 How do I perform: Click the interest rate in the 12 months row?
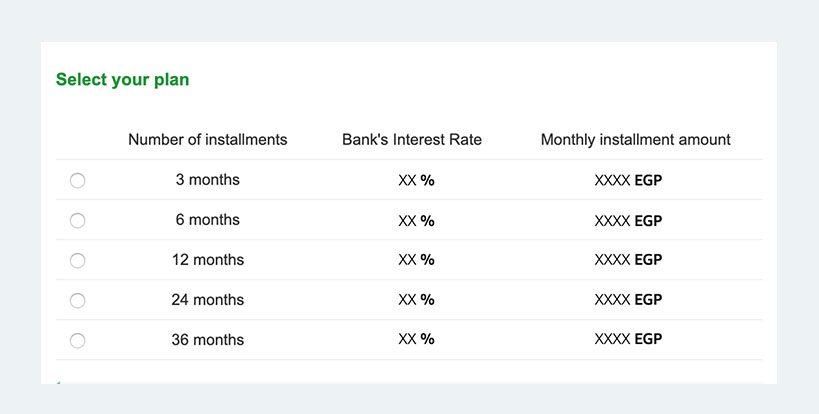pyautogui.click(x=416, y=259)
